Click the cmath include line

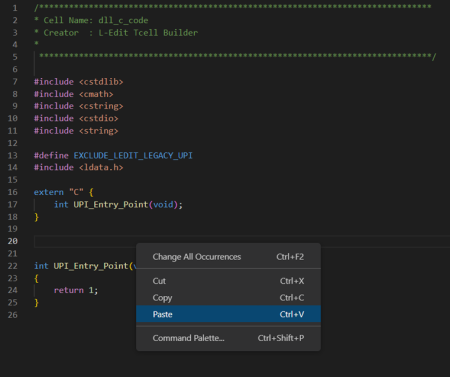coord(74,94)
